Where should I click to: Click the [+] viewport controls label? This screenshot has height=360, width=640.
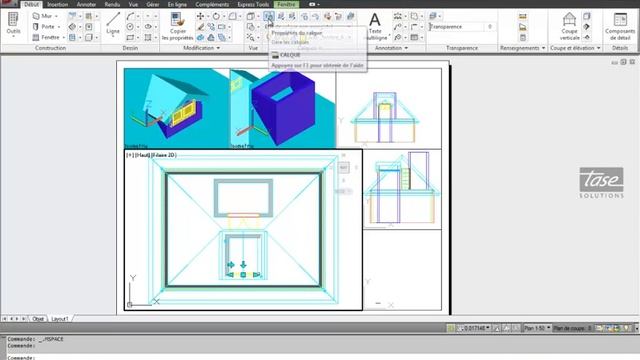(x=130, y=155)
